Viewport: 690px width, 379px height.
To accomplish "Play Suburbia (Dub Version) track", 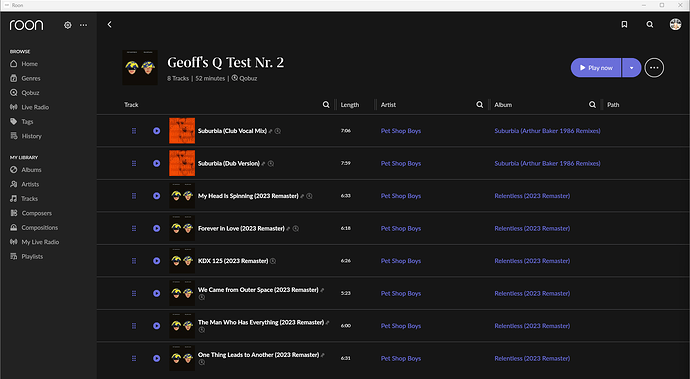I will (x=156, y=163).
